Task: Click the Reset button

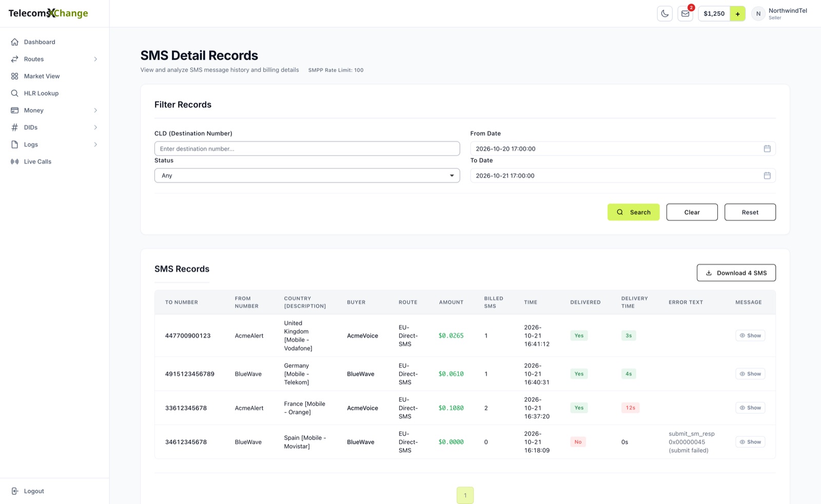Action: point(750,212)
